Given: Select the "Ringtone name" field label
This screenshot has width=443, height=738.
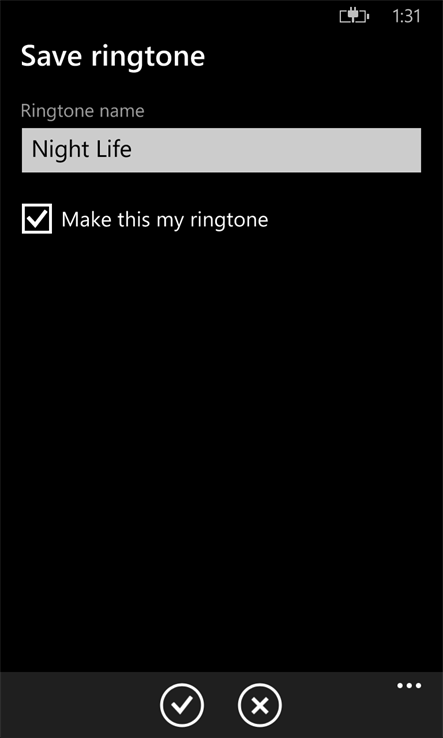Looking at the screenshot, I should pyautogui.click(x=82, y=111).
